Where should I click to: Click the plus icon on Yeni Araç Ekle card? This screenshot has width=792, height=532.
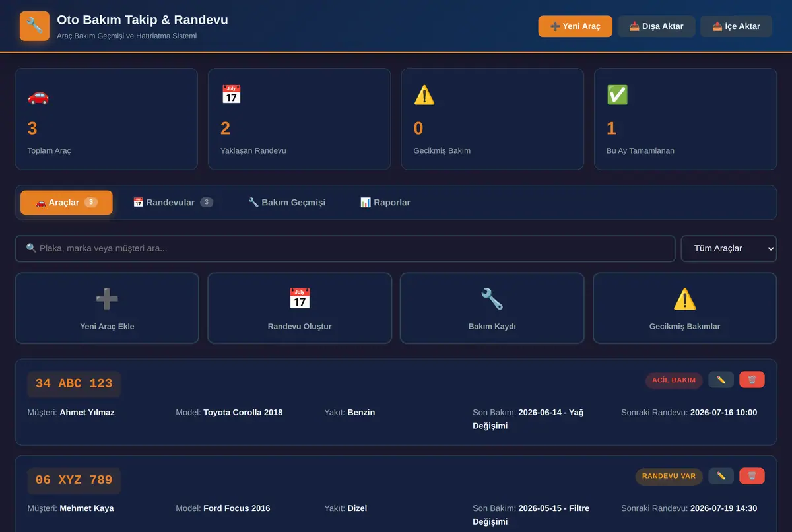pos(107,299)
